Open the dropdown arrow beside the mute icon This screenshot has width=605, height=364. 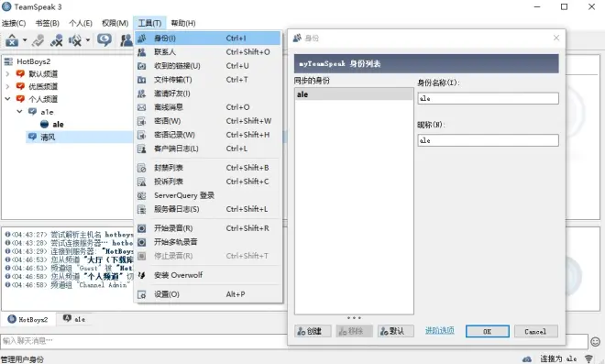(x=88, y=39)
